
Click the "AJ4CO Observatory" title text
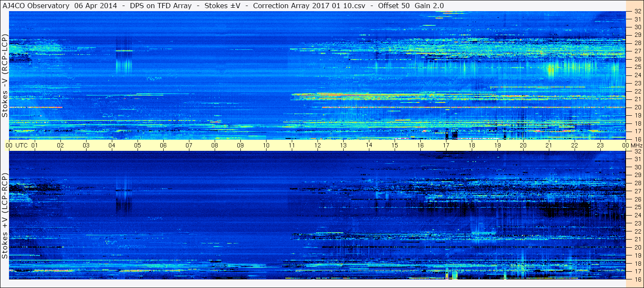point(36,6)
